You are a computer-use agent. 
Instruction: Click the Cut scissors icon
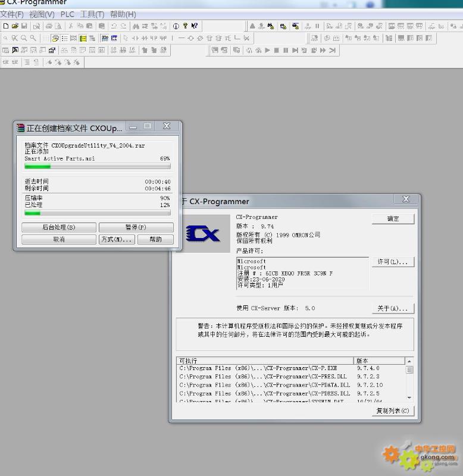pyautogui.click(x=71, y=26)
